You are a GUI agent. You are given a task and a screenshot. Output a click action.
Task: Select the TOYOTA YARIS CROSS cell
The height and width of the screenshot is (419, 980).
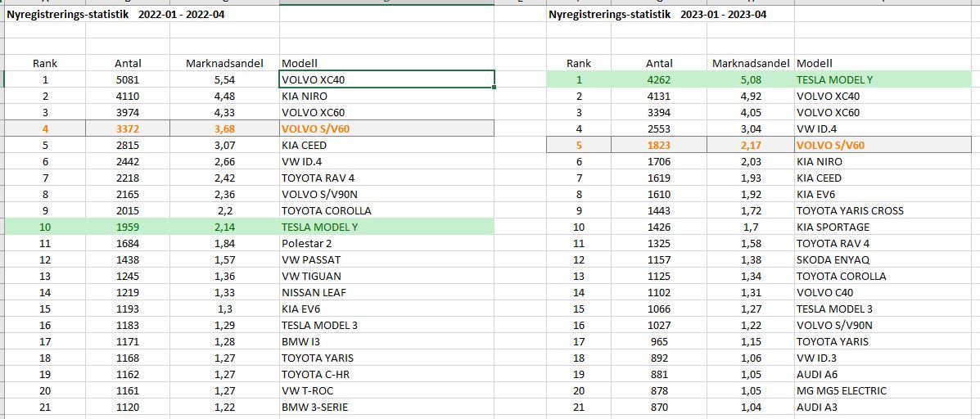click(x=883, y=210)
